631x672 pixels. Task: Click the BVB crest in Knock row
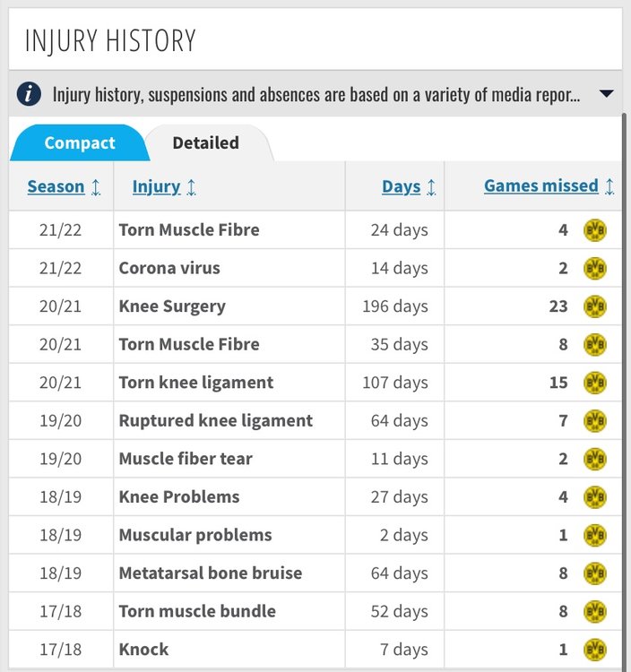[595, 650]
